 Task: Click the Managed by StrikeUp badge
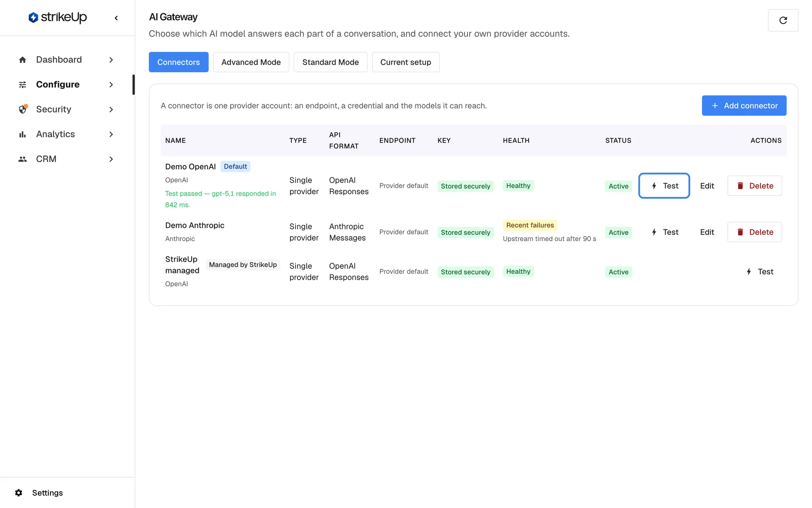click(243, 265)
